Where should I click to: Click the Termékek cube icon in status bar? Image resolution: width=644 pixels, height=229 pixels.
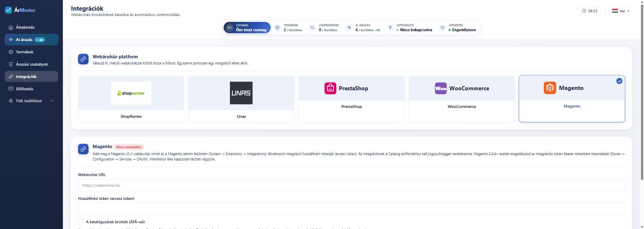coord(277,27)
